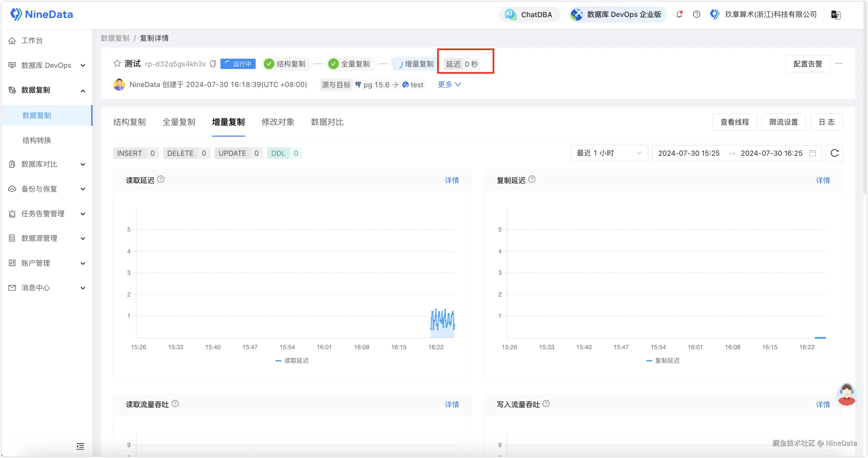Open the customer service avatar chat
The width and height of the screenshot is (868, 458).
847,394
